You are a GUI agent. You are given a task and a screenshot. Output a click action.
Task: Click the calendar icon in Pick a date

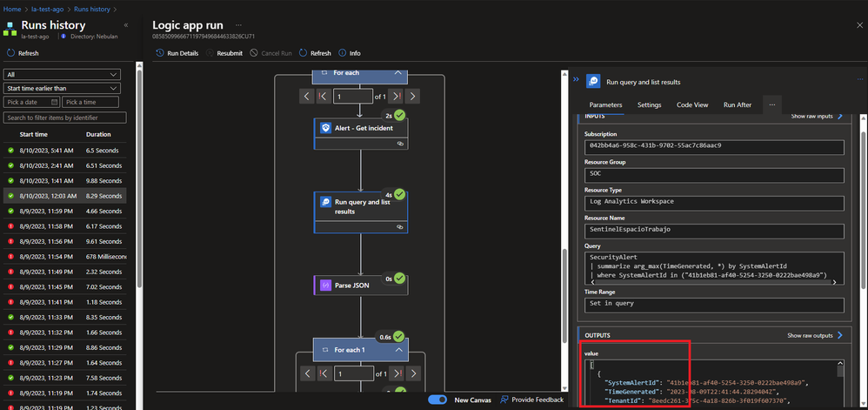tap(54, 102)
